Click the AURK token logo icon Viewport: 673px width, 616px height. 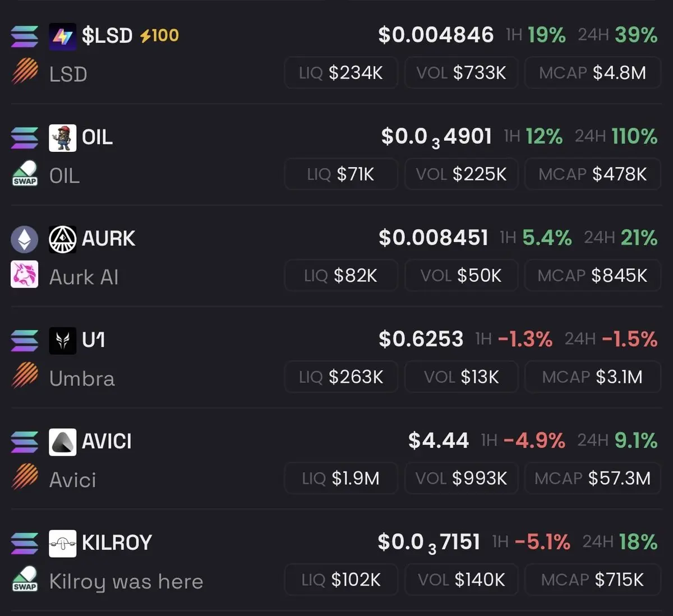pyautogui.click(x=62, y=239)
